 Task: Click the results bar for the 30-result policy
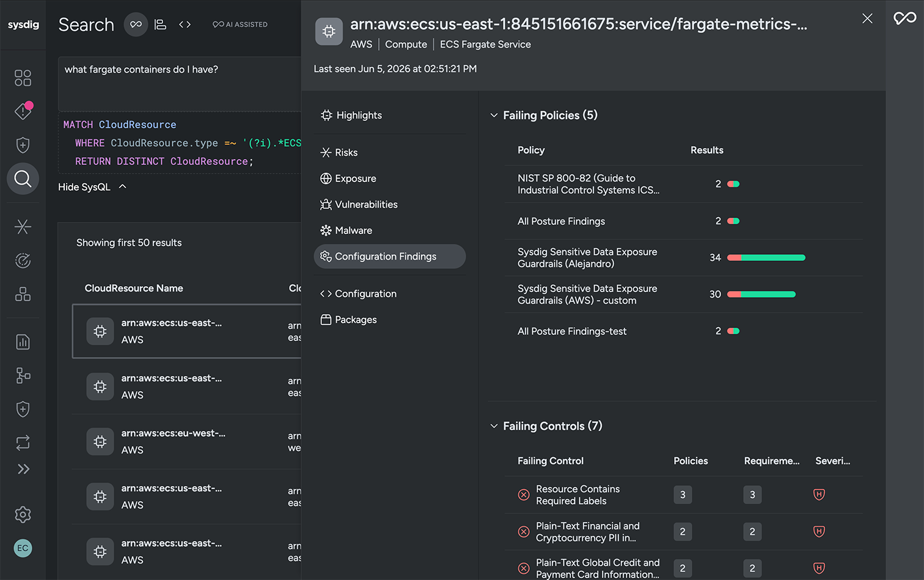(x=761, y=294)
